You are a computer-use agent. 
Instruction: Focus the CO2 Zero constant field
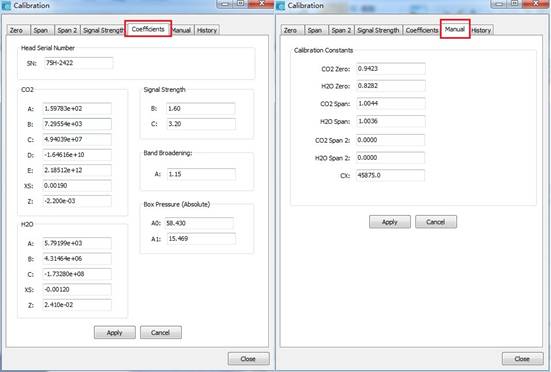coord(390,69)
